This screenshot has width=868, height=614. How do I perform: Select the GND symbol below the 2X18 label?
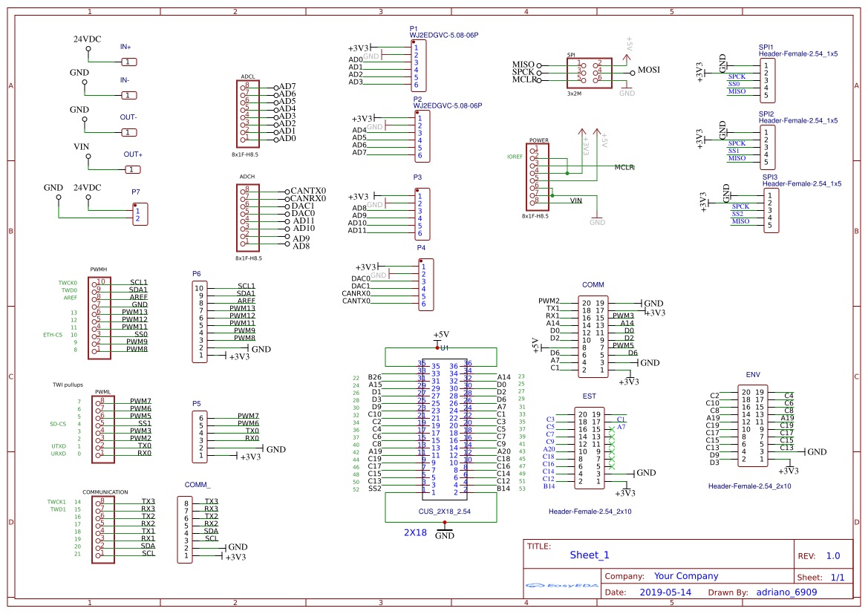(445, 529)
